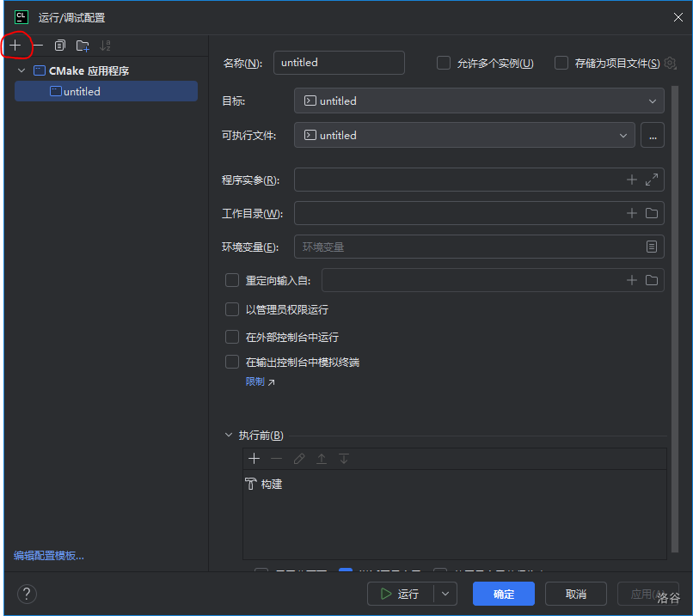The image size is (693, 616).
Task: Open folder browser for 工作目录
Action: coord(652,213)
